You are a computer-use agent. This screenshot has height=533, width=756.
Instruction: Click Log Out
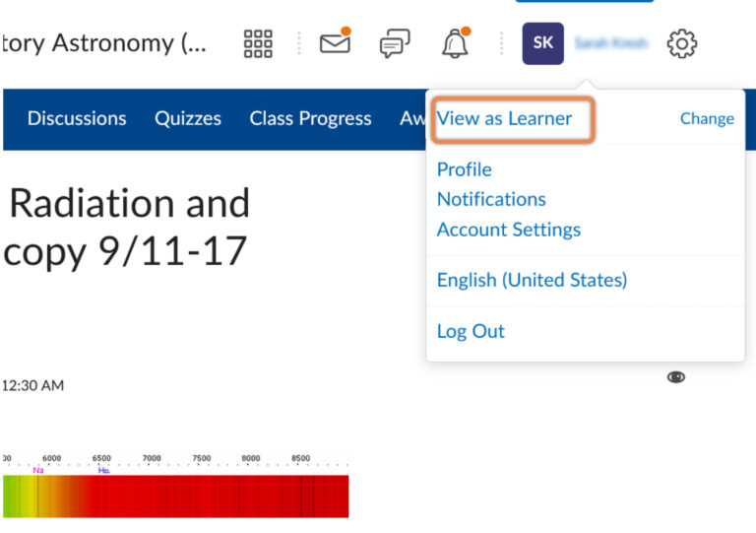(471, 331)
